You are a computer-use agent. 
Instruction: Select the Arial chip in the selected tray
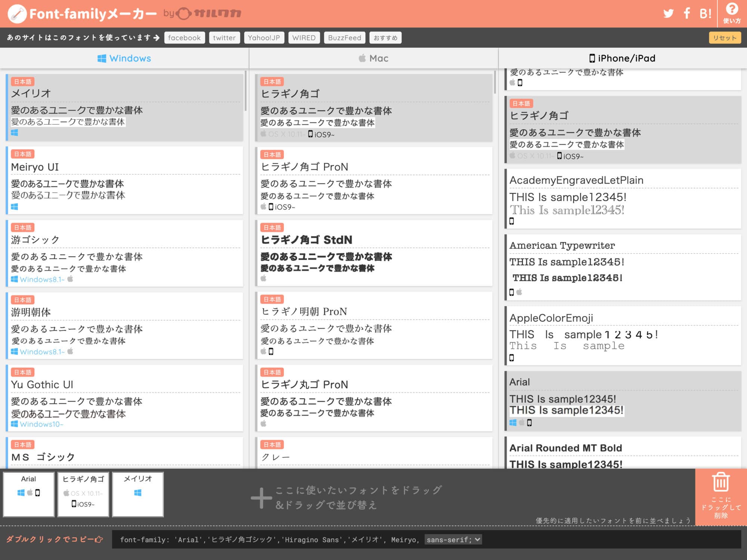[x=29, y=494]
